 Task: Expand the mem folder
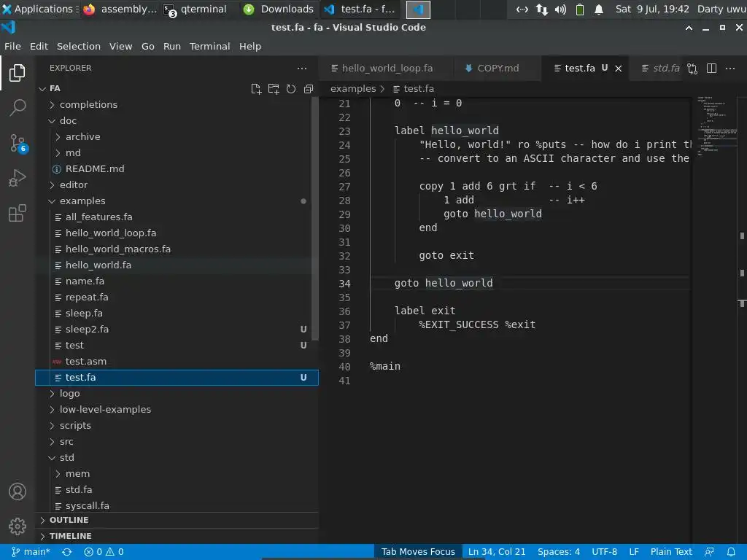click(177, 474)
